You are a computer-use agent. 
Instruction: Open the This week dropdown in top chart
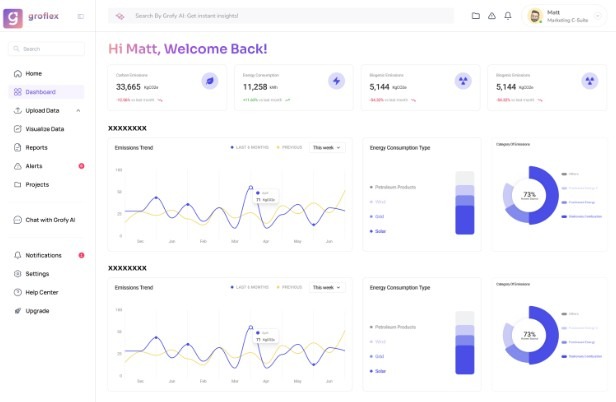327,147
